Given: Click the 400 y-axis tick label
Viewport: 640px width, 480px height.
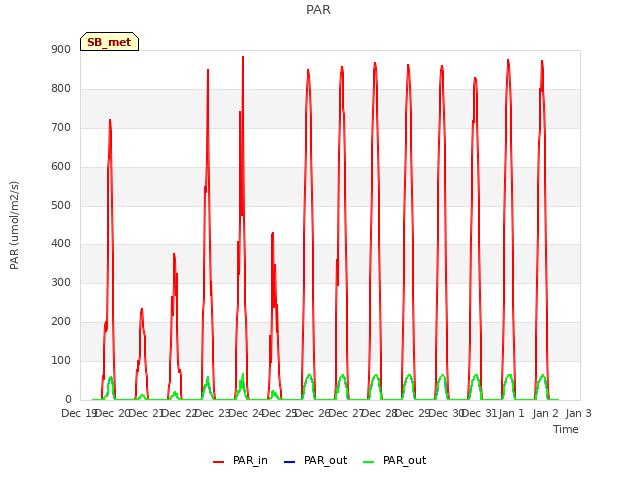Looking at the screenshot, I should [61, 244].
